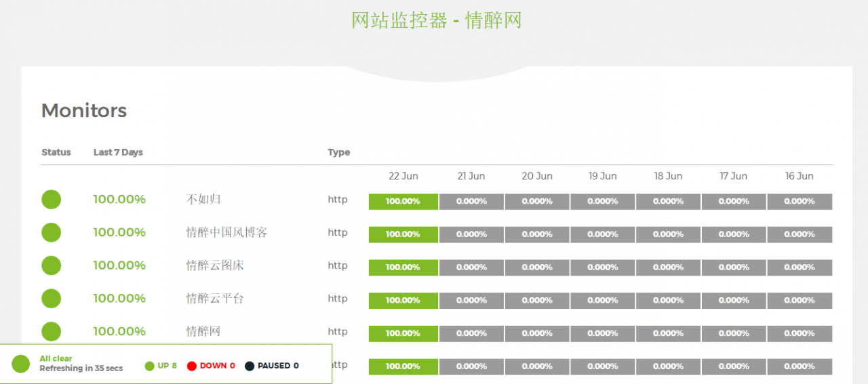Click the DOWN 0 counter label
868x384 pixels.
point(218,366)
